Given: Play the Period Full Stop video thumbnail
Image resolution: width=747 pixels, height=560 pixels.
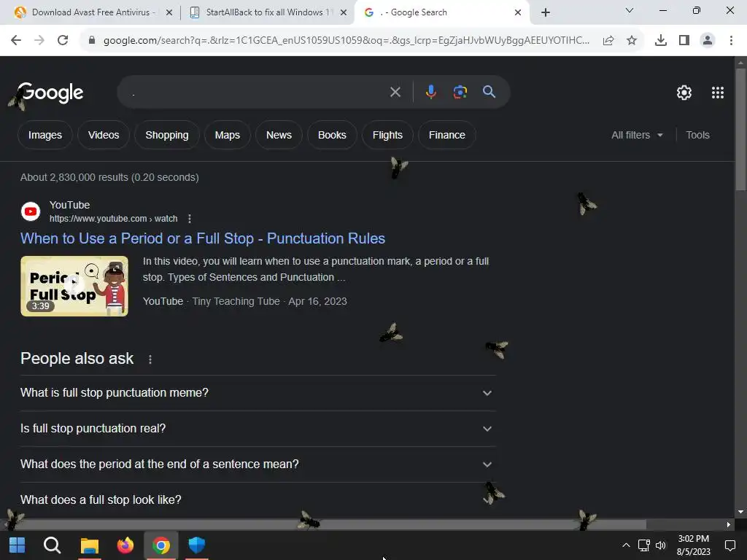Looking at the screenshot, I should click(74, 286).
